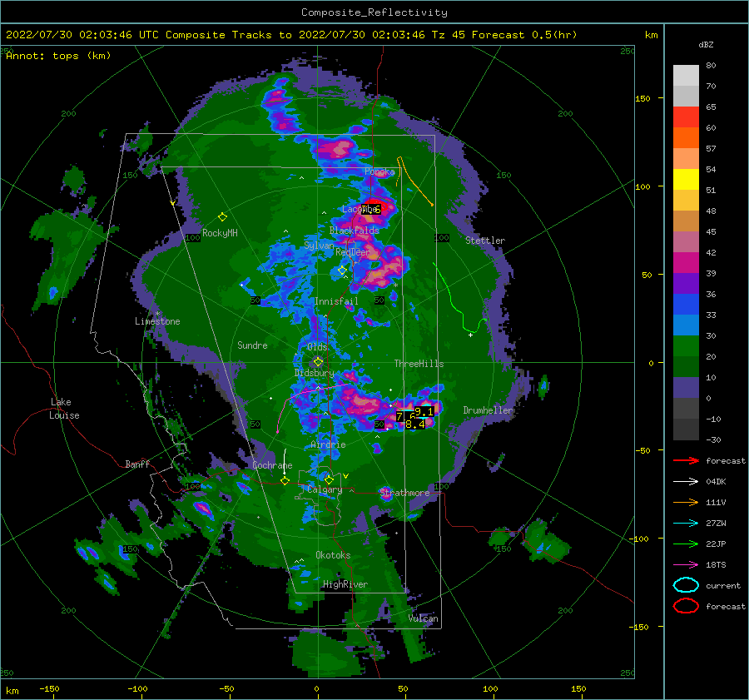Select the white storm track beside Cochrane
The width and height of the screenshot is (749, 700).
point(285,461)
